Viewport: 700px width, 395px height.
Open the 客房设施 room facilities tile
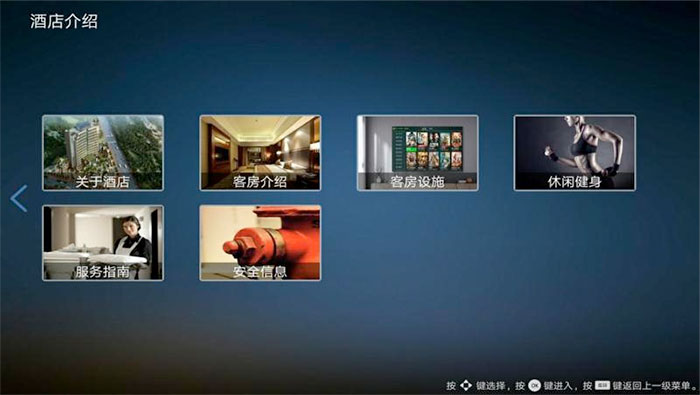coord(417,153)
